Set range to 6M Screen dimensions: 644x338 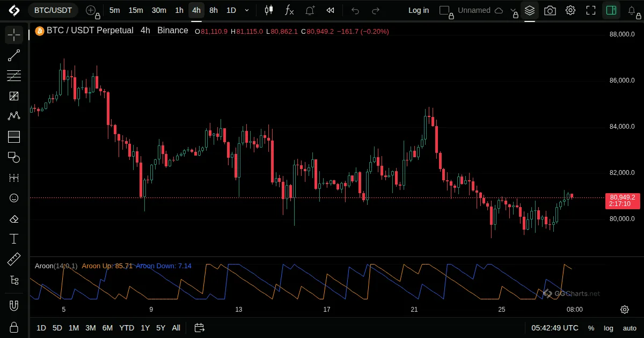[x=107, y=328]
